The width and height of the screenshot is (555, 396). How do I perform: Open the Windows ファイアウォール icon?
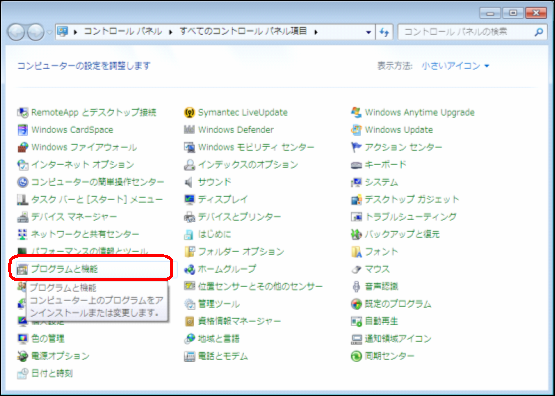tap(22, 147)
